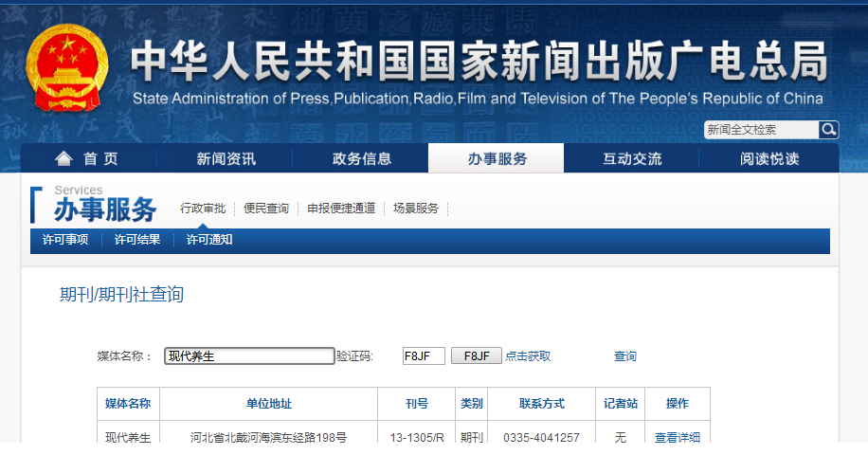Click the phone number 0335-4041257
Image resolution: width=868 pixels, height=455 pixels.
click(541, 437)
